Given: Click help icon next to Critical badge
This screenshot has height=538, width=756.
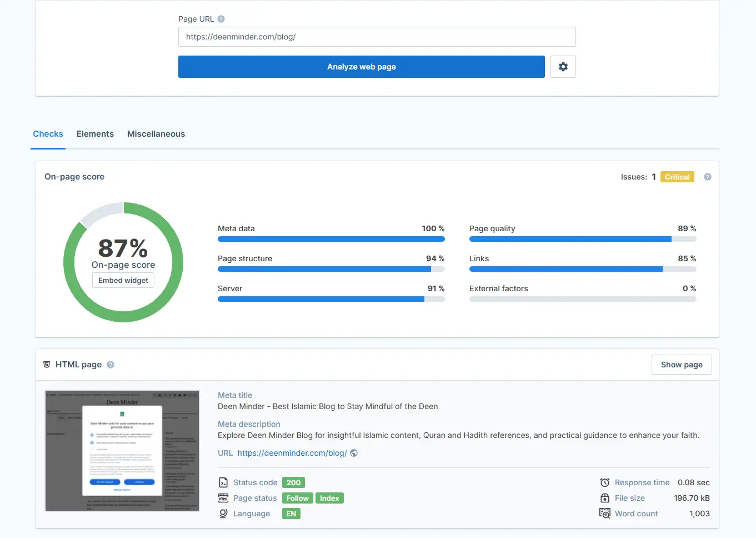Looking at the screenshot, I should coord(707,177).
